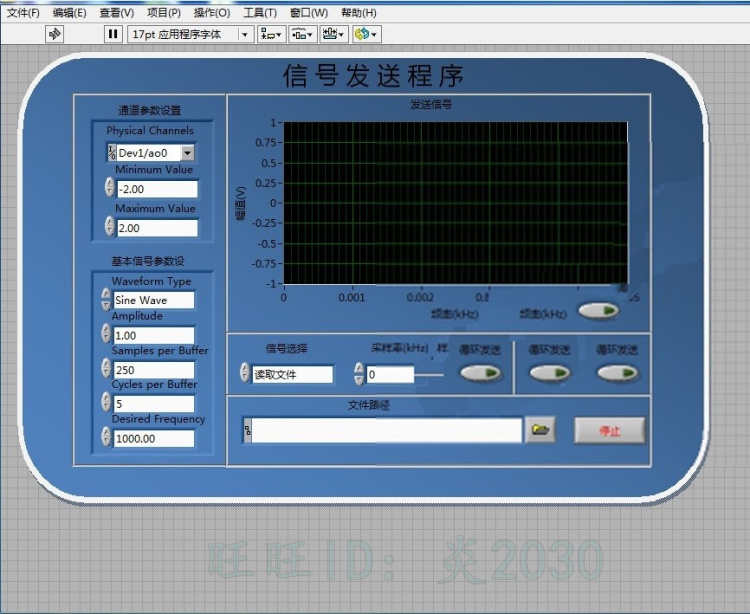Click the 采样率(kHz) stepper arrows
This screenshot has width=750, height=614.
[359, 373]
